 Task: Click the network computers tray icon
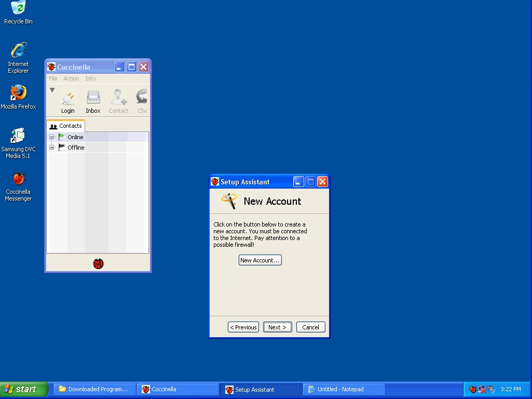(x=482, y=389)
